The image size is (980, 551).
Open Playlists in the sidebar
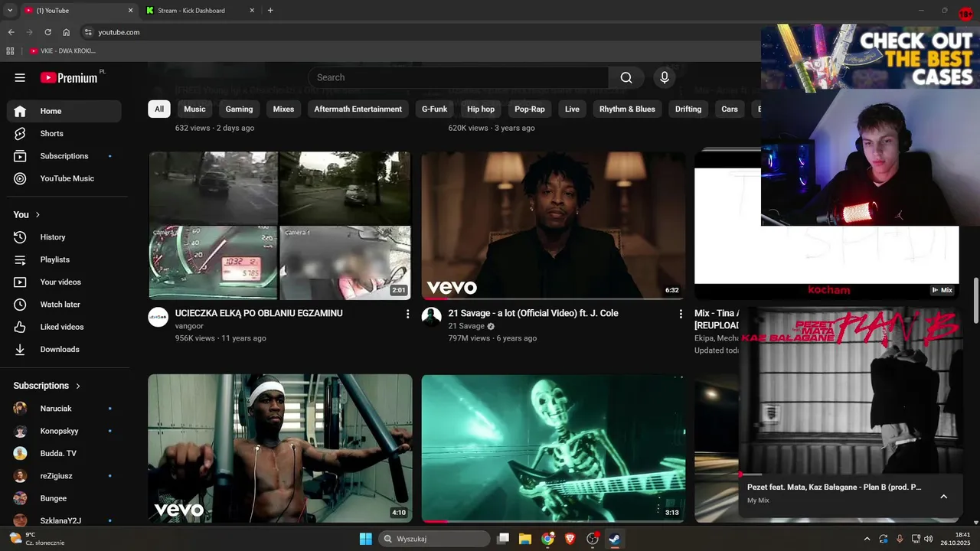(x=64, y=259)
